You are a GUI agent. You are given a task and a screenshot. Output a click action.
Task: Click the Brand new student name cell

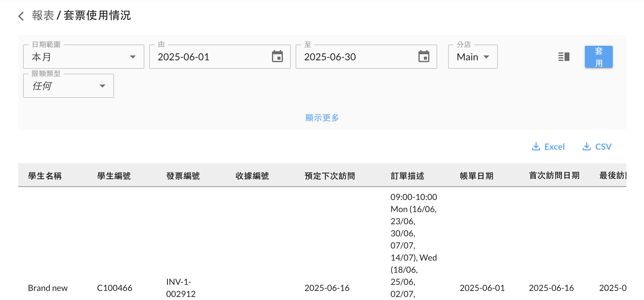click(48, 288)
